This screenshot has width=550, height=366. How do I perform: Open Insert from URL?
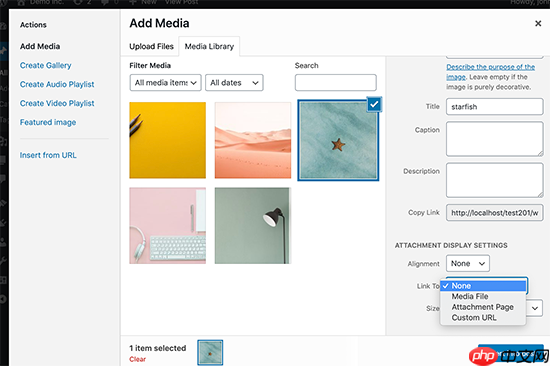48,155
